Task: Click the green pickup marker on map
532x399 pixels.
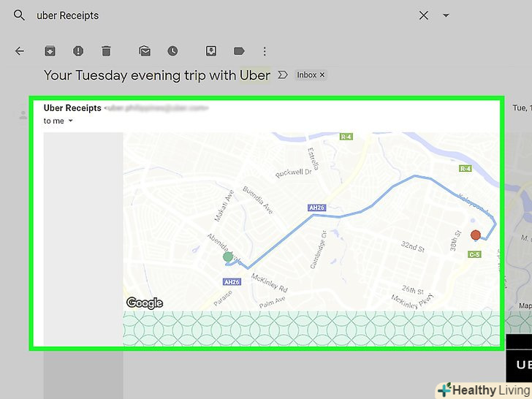Action: (x=228, y=256)
